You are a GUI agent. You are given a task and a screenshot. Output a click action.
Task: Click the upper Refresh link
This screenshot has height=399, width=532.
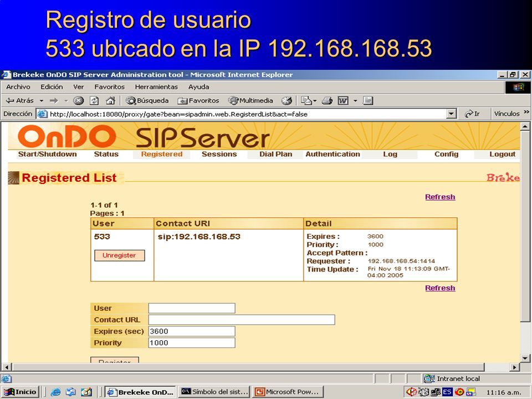point(440,197)
